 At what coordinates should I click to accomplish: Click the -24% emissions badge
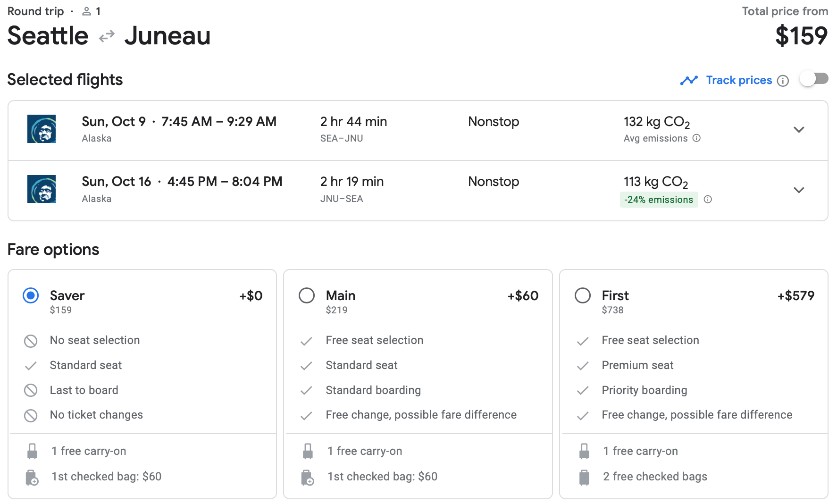coord(659,200)
